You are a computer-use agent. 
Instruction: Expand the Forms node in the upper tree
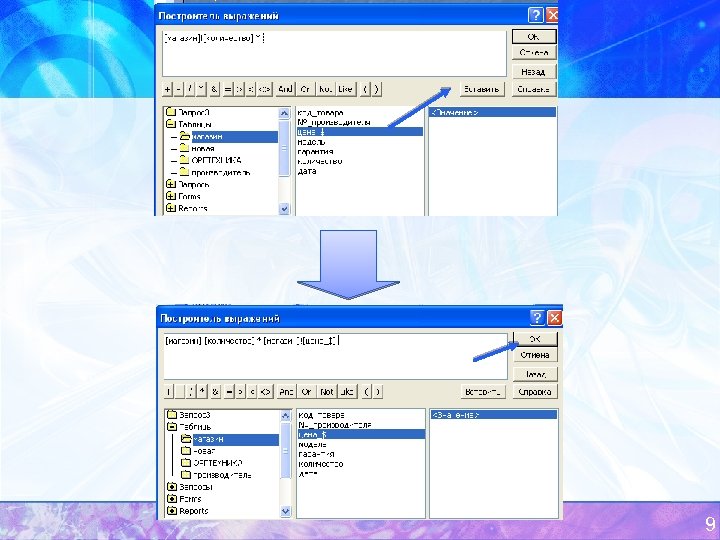170,196
